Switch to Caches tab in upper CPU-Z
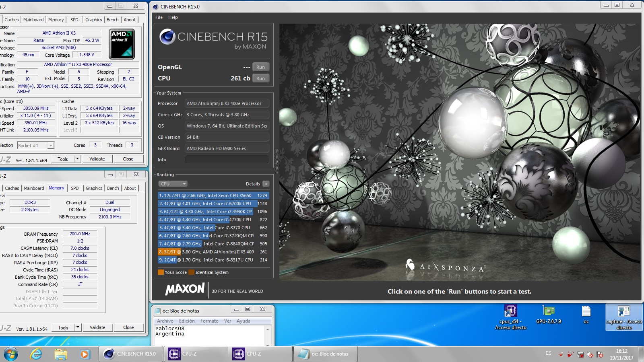The image size is (644, 362). tap(12, 20)
